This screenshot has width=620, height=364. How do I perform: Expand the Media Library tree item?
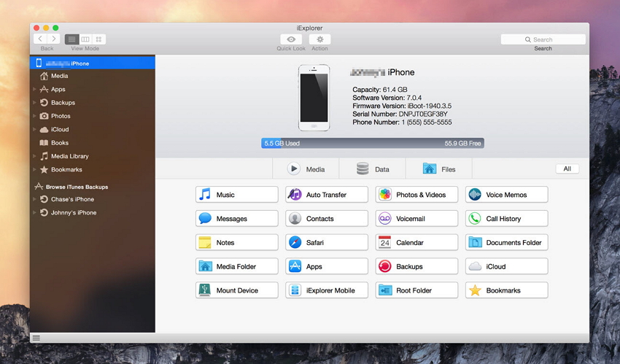click(x=34, y=156)
